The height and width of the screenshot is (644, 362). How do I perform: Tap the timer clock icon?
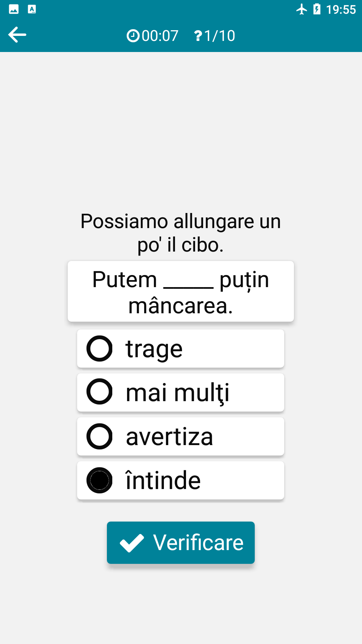(133, 36)
